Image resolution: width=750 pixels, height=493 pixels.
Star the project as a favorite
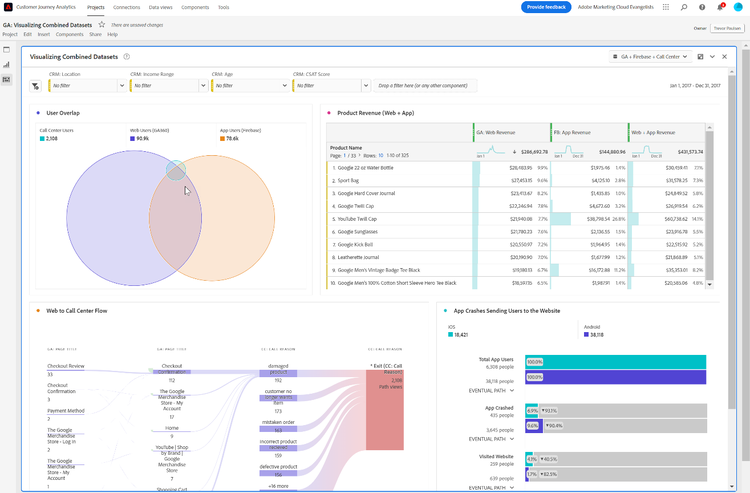click(x=102, y=24)
